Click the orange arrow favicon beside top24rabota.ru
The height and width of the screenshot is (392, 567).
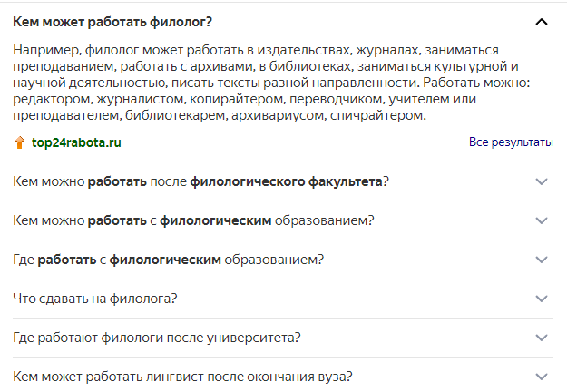[x=20, y=142]
